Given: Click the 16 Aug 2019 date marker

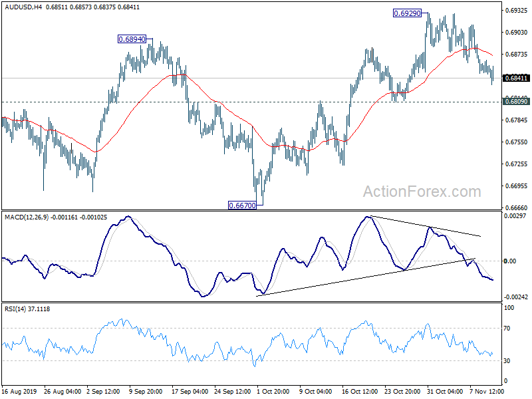Looking at the screenshot, I should tap(19, 391).
